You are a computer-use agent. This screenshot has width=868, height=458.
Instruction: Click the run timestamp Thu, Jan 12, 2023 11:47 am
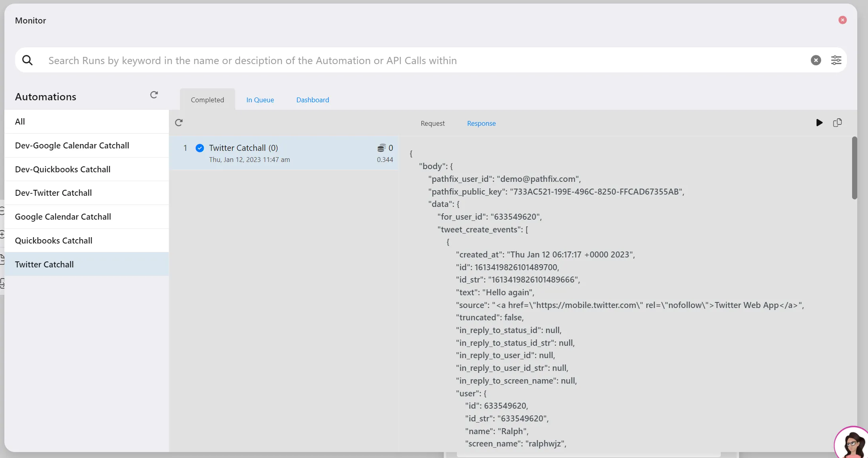(x=250, y=160)
